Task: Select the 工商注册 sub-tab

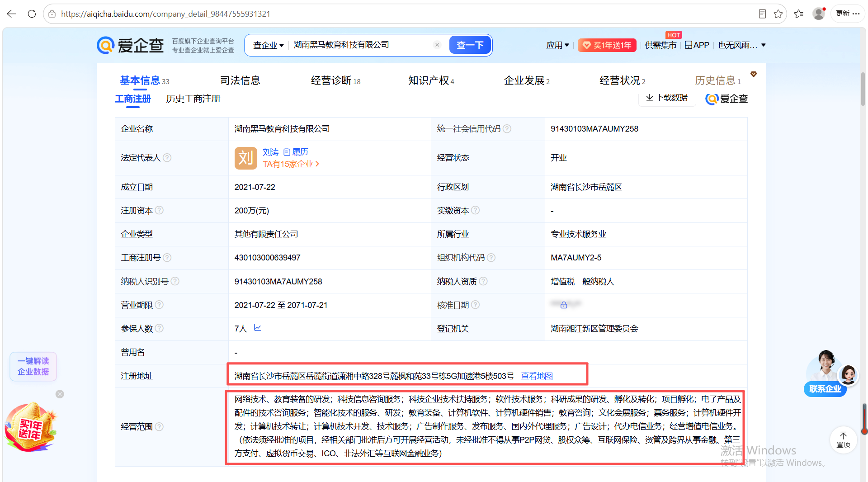Action: (x=133, y=99)
